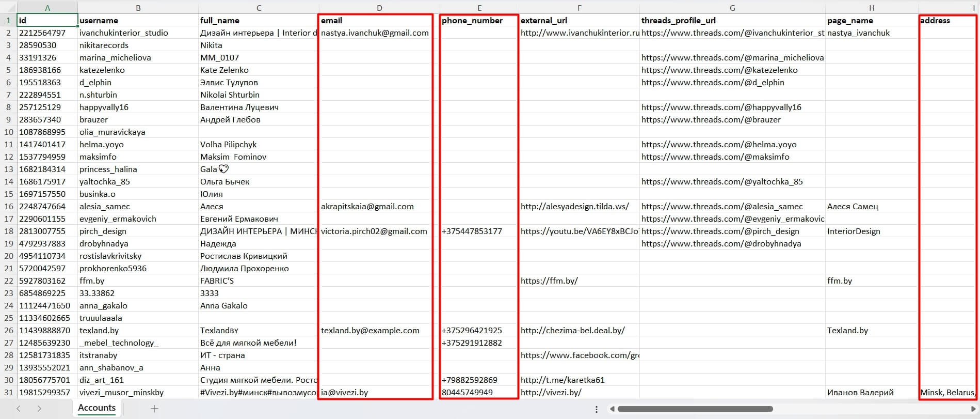Screen dimensions: 980x419
Task: Select column F header
Action: [579, 8]
